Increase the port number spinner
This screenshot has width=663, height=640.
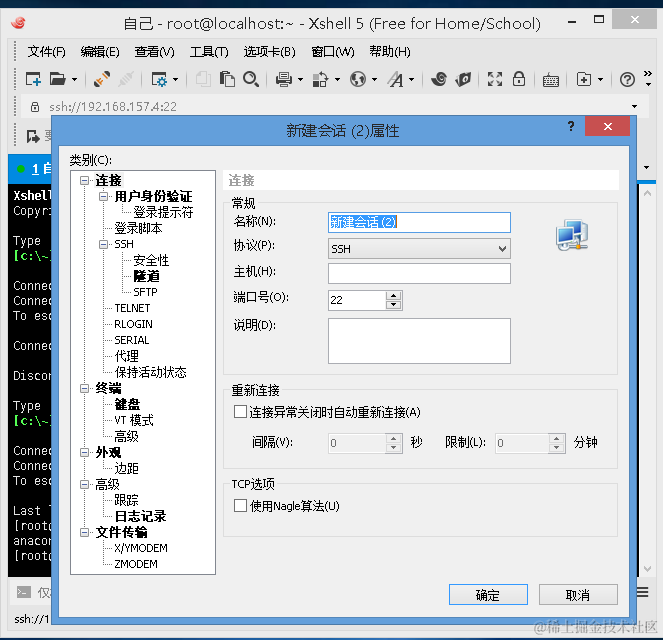click(x=394, y=295)
